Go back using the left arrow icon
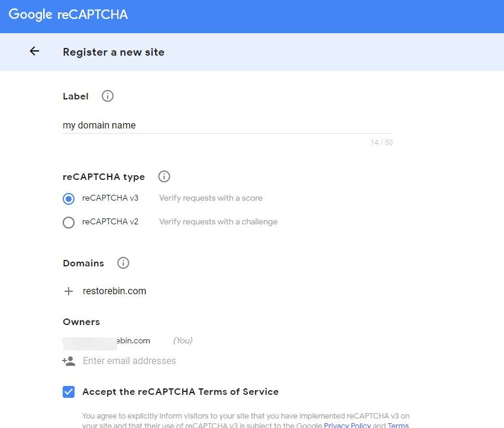 coord(34,51)
